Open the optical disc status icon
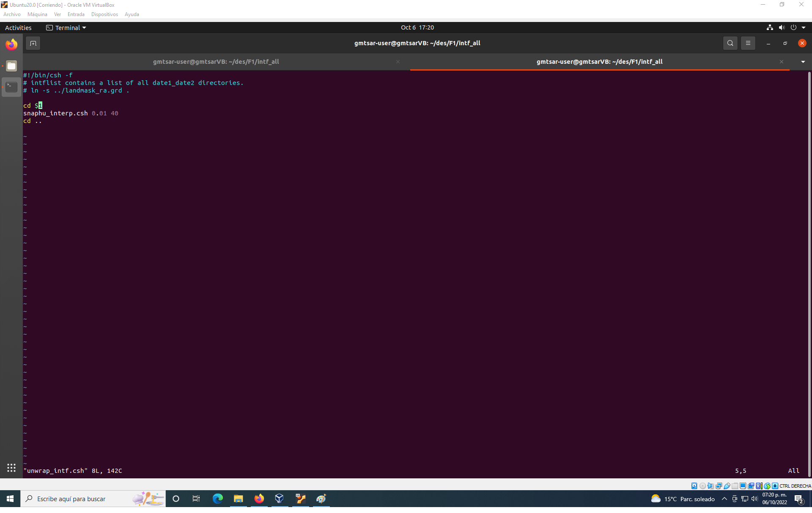 (x=703, y=486)
